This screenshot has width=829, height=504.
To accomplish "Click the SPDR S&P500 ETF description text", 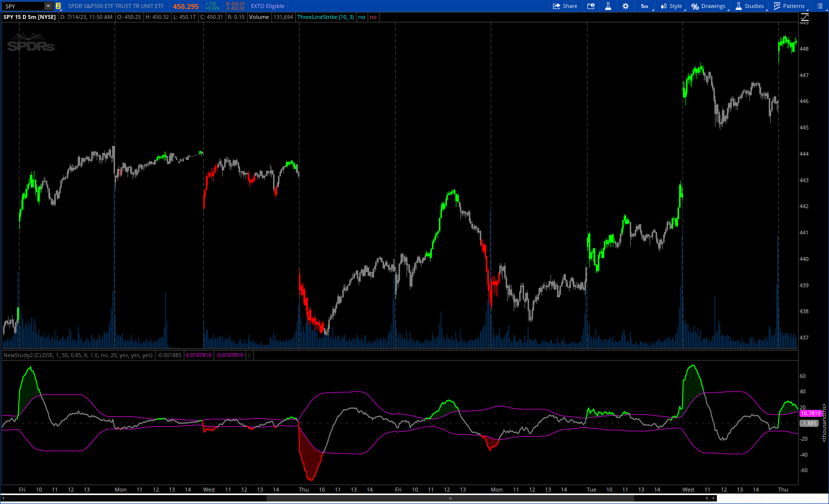I will pos(116,6).
